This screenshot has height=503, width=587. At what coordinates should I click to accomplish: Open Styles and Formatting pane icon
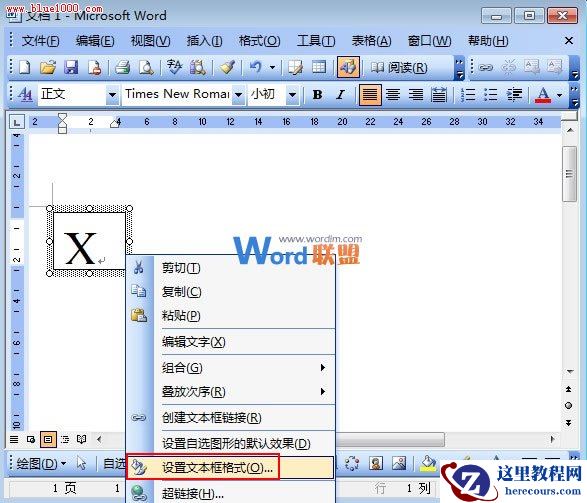click(x=25, y=94)
